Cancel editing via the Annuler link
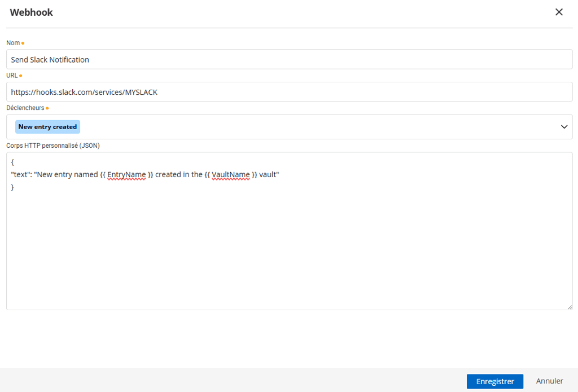 pos(549,381)
